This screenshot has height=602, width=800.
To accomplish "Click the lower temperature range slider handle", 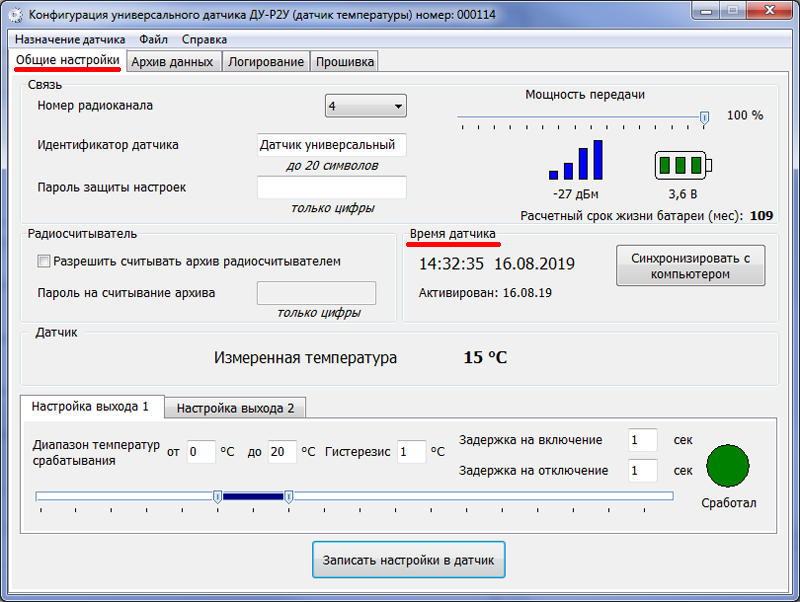I will pos(217,496).
